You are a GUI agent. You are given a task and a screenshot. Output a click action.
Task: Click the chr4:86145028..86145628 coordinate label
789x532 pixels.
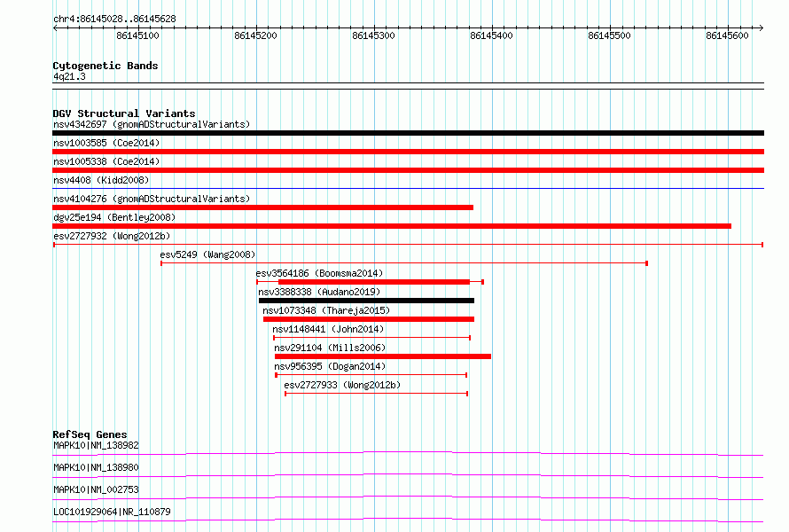pos(114,20)
